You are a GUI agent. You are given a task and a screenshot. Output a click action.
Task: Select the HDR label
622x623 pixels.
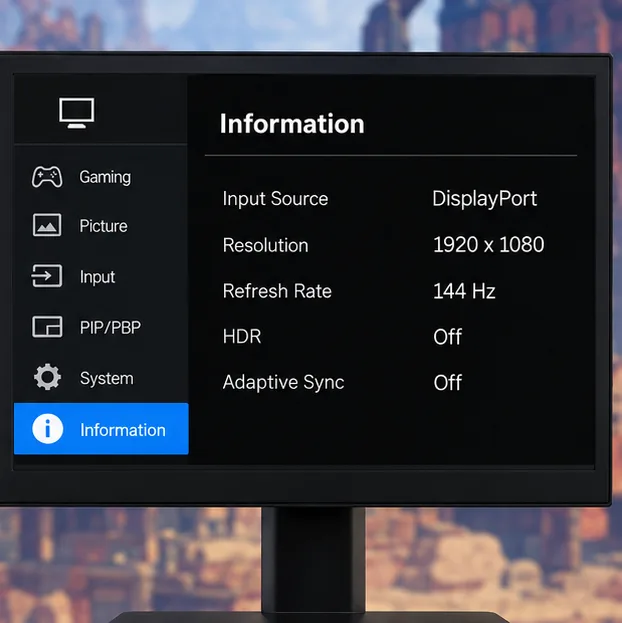tap(242, 337)
